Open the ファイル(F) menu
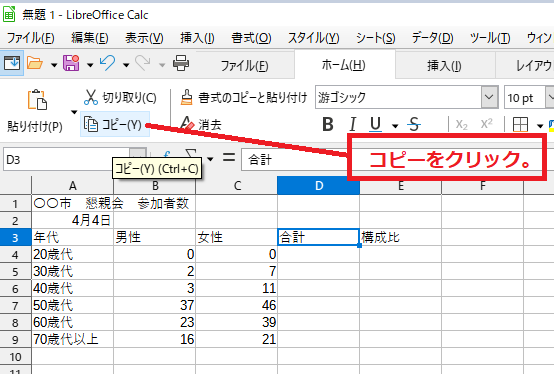 [30, 38]
